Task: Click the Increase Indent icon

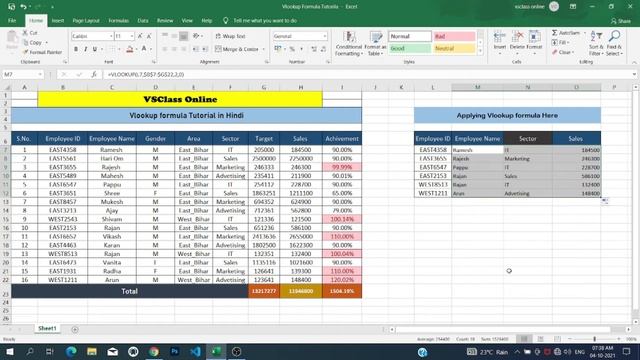Action: tap(205, 49)
